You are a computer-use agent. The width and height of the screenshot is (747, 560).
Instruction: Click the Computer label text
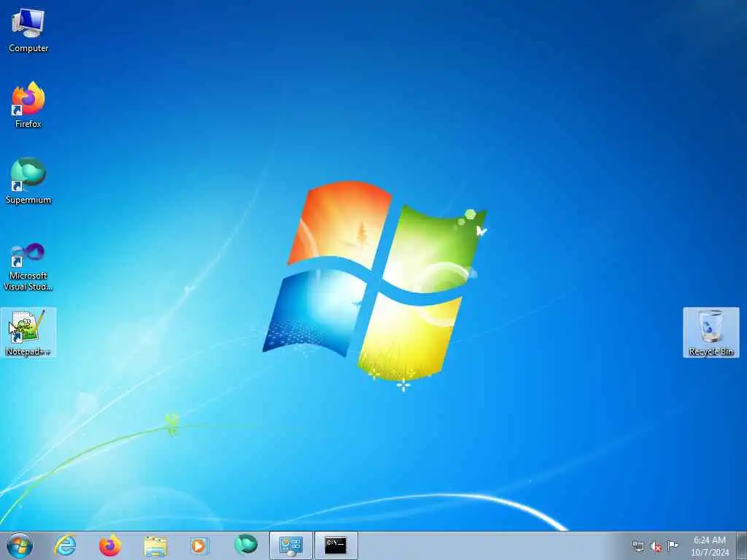[28, 48]
